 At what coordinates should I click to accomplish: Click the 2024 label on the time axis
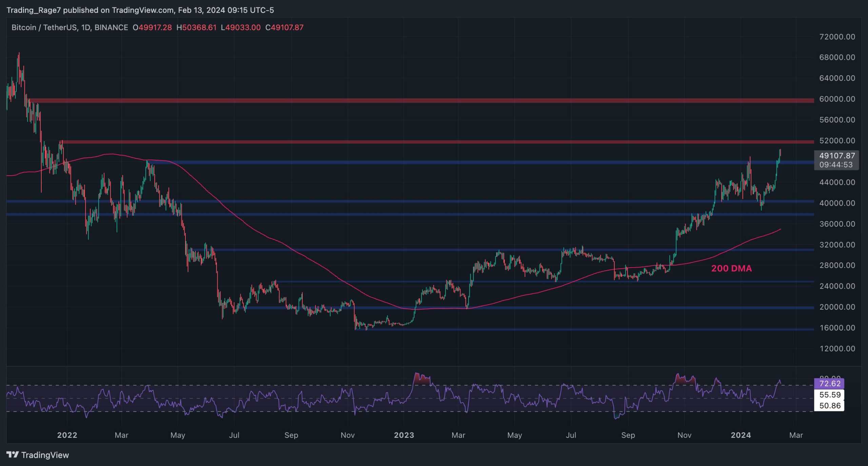tap(741, 435)
